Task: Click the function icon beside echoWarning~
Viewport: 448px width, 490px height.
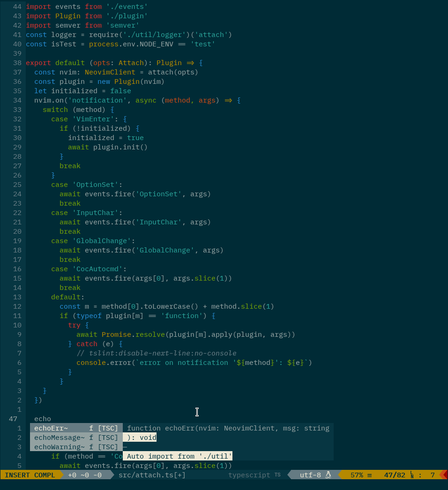Action: tap(92, 446)
